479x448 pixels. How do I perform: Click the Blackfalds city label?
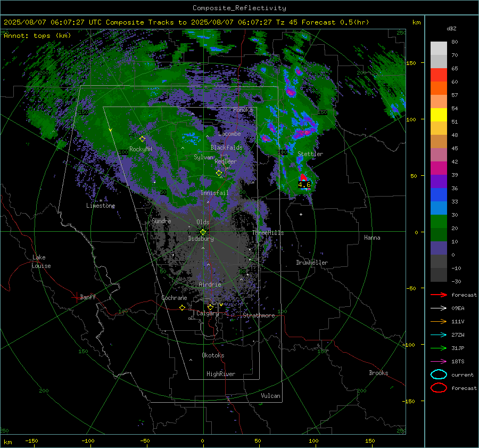[226, 148]
